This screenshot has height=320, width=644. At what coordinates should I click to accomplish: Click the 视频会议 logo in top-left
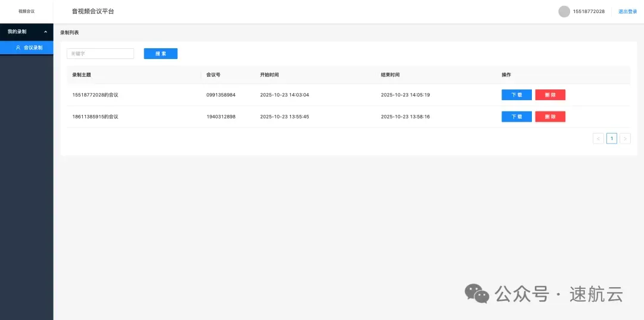pyautogui.click(x=26, y=11)
